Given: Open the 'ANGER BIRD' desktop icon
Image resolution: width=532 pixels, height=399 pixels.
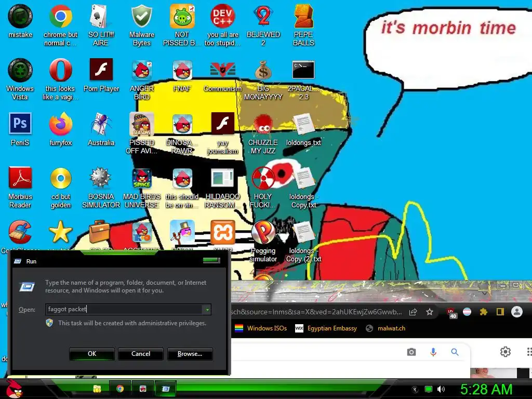Looking at the screenshot, I should (x=141, y=79).
